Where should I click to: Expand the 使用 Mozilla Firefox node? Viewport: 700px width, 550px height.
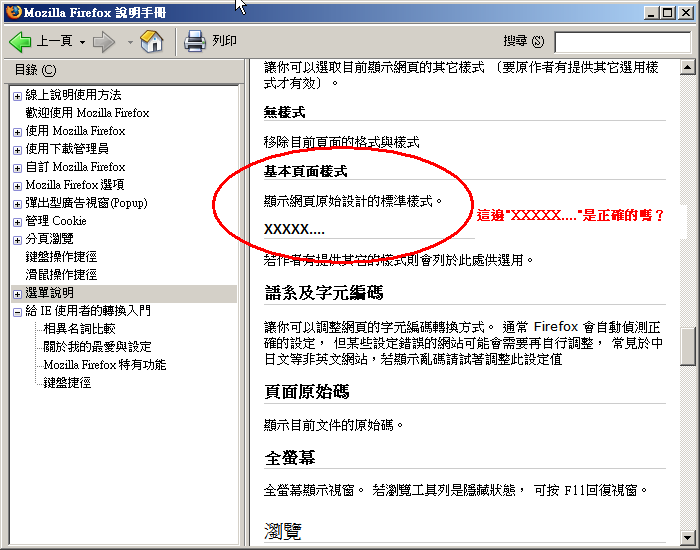[x=17, y=132]
